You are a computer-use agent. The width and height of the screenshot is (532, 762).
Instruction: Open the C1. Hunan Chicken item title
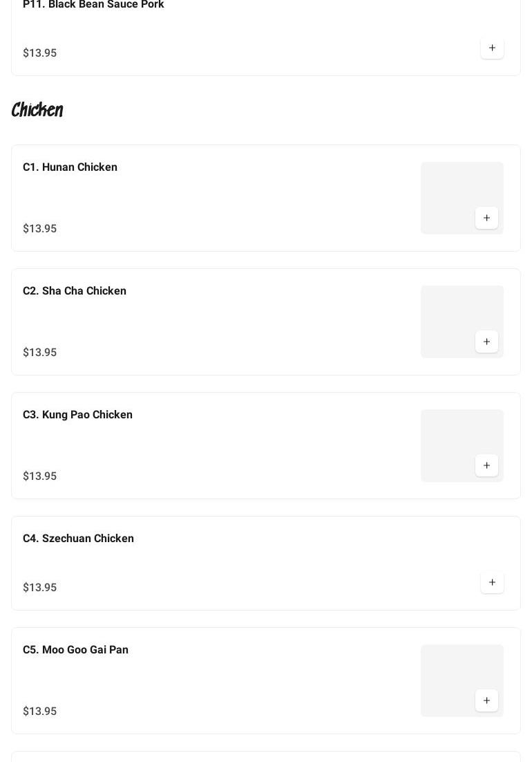coord(70,167)
